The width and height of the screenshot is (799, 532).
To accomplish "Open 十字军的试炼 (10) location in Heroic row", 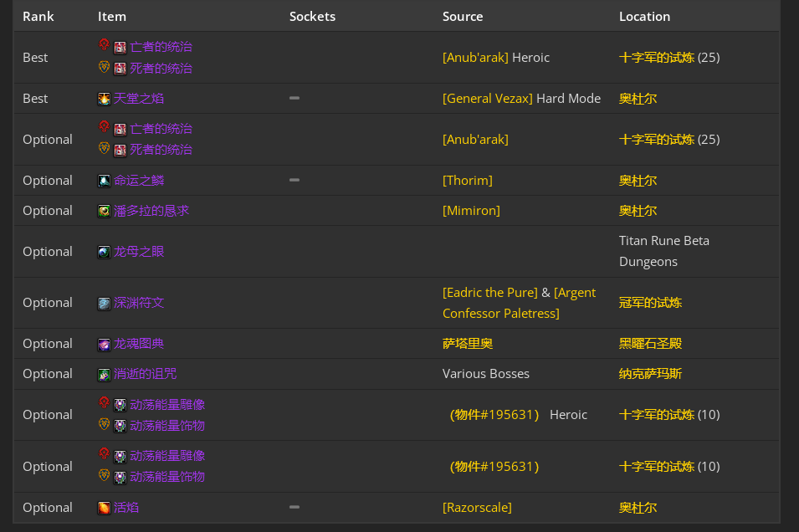I will coord(656,415).
